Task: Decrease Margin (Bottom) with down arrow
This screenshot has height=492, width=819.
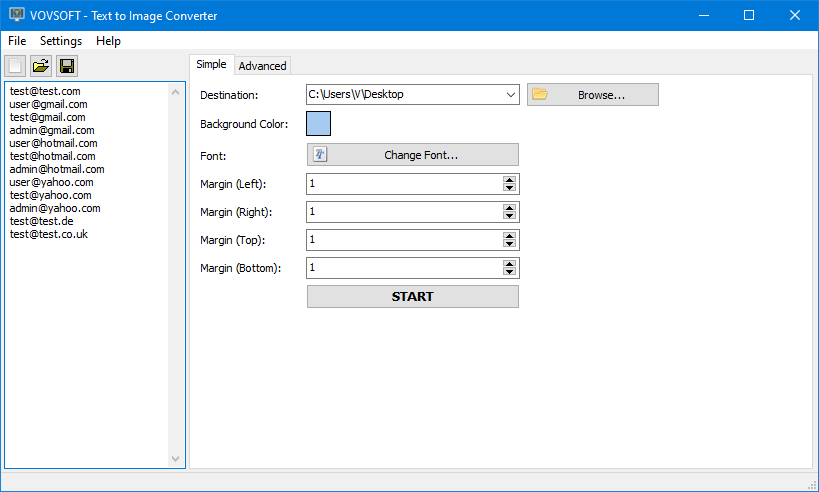Action: 510,272
